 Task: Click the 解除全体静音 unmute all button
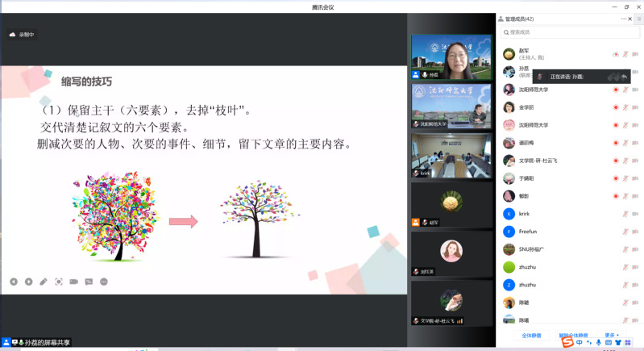pyautogui.click(x=573, y=336)
